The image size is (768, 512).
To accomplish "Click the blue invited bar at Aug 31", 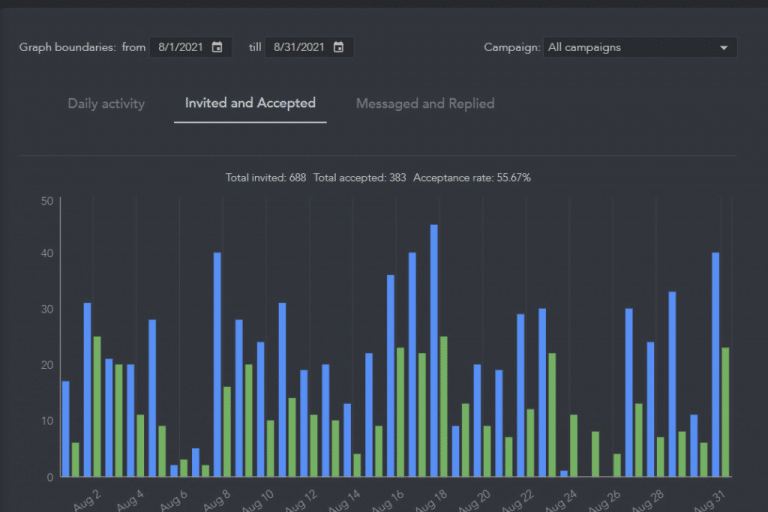I will pyautogui.click(x=715, y=364).
